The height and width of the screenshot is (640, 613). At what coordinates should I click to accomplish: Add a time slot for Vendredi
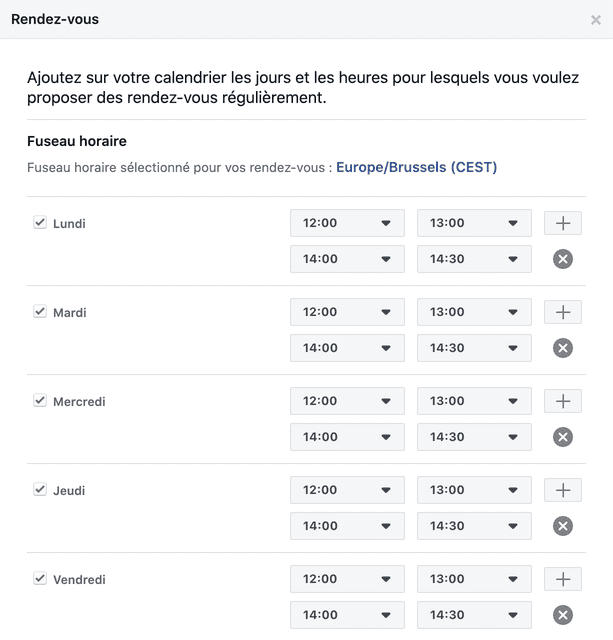pyautogui.click(x=562, y=579)
